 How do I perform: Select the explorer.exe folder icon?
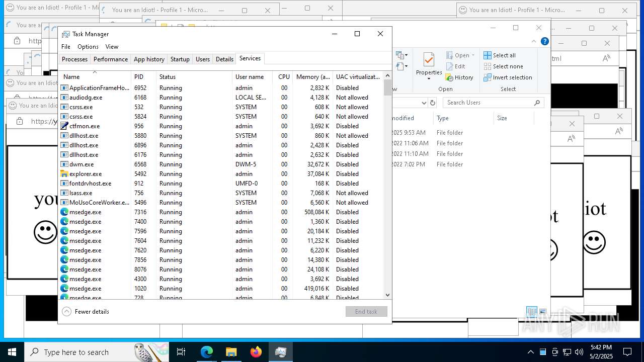click(64, 174)
